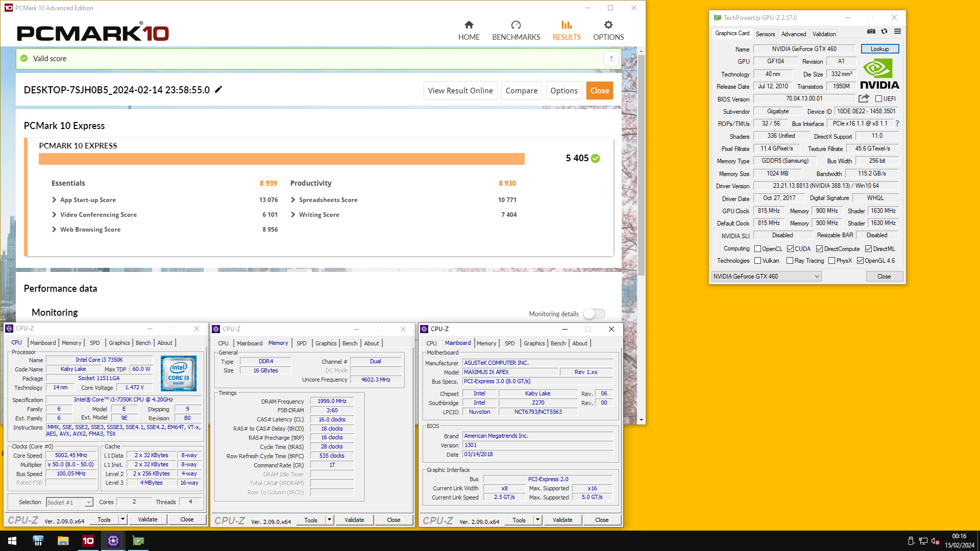Toggle the OpenCL checkbox
This screenshot has height=551, width=980.
pyautogui.click(x=757, y=249)
